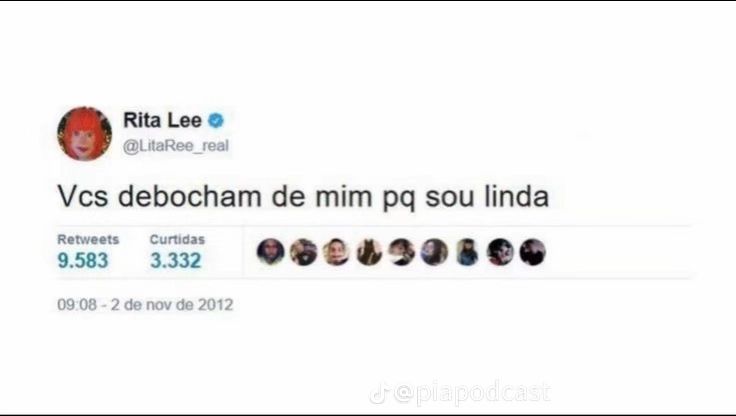This screenshot has width=736, height=416.
Task: Click the TikTok logo watermark
Action: 379,393
